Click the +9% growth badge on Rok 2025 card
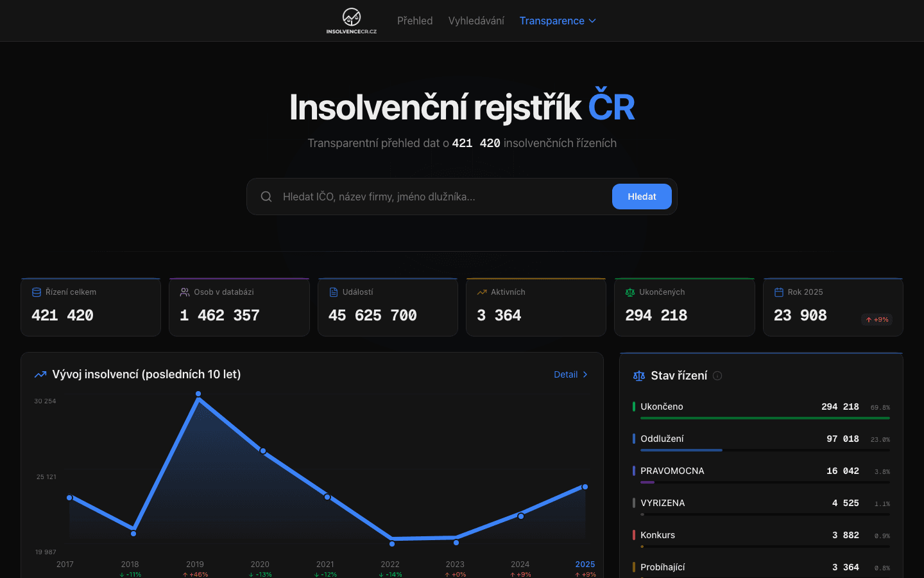 (x=877, y=319)
